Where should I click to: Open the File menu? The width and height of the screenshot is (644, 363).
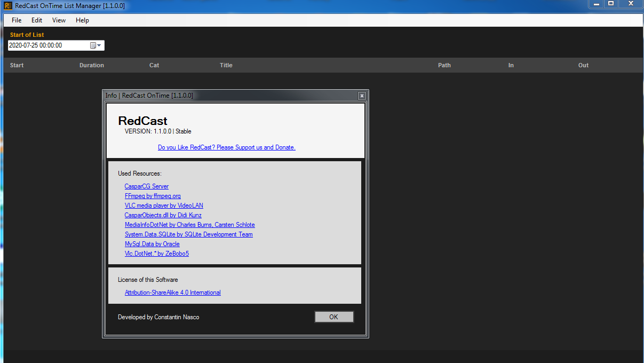coord(17,20)
